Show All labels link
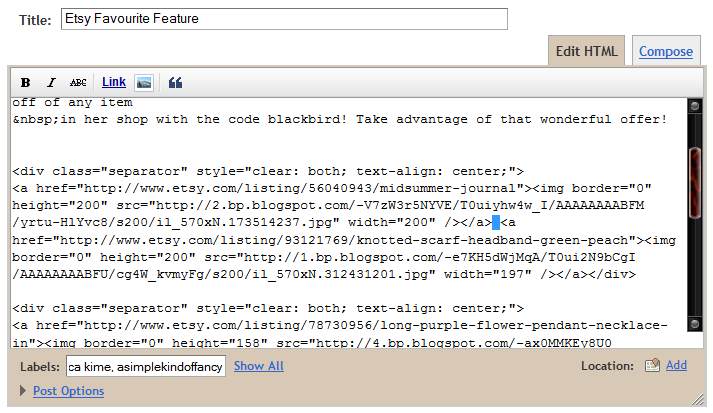713x413 pixels. coord(259,366)
